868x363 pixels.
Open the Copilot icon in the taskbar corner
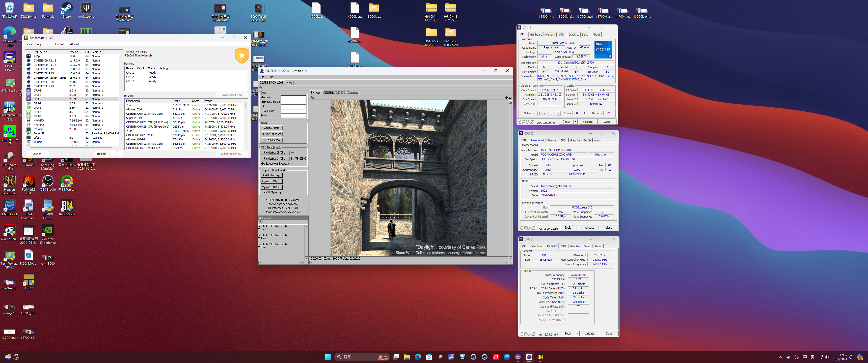[x=860, y=357]
